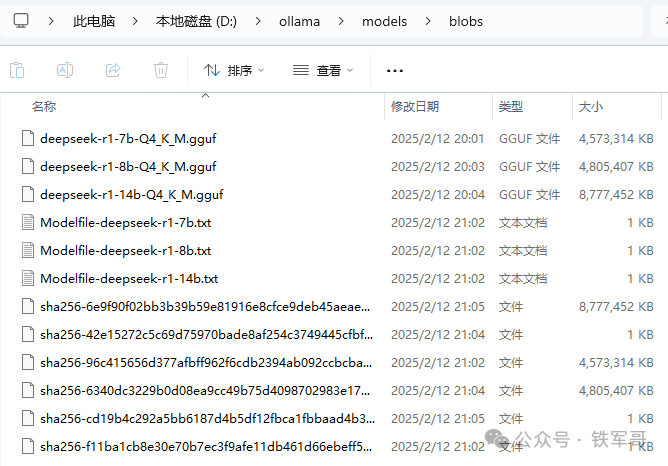This screenshot has height=466, width=668.
Task: Click the file icon of deepseek-r1-8b-Q4_K_M.gguf
Action: [28, 167]
